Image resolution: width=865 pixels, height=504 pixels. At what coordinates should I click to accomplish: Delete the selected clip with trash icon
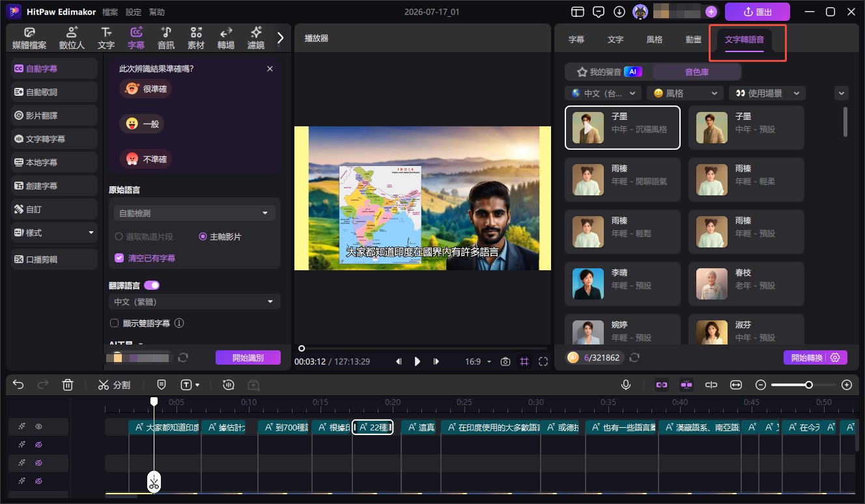[68, 385]
